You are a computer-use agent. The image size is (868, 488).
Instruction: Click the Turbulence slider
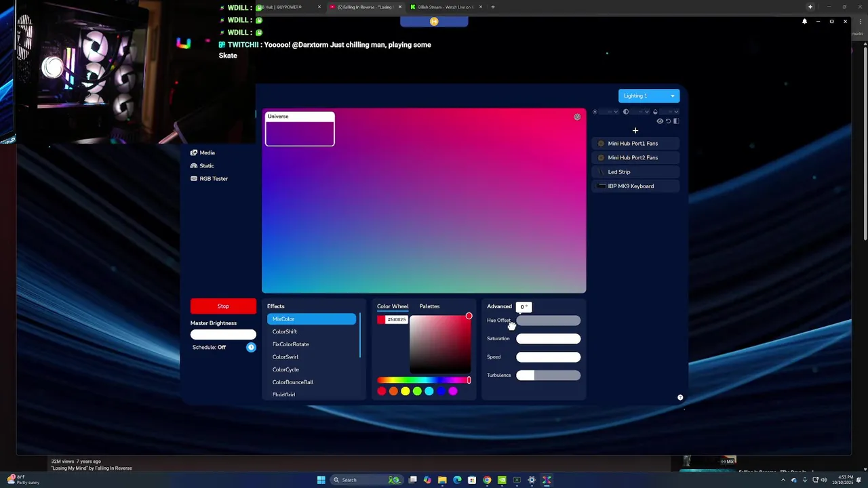click(549, 375)
